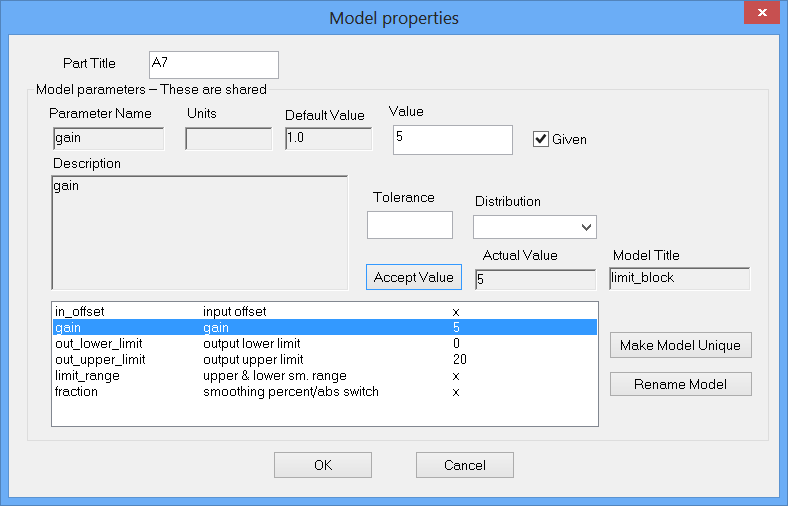Click the Rename Model button
The height and width of the screenshot is (506, 788).
680,384
